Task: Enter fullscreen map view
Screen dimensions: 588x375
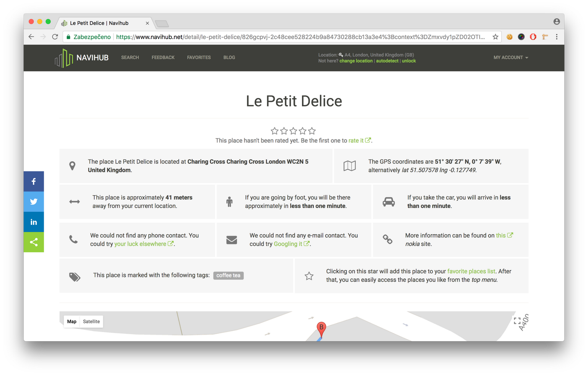Action: (517, 321)
